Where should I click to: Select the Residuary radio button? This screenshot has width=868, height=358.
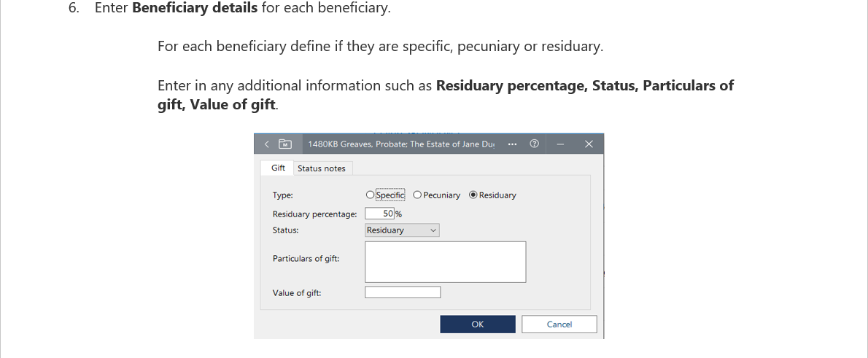click(473, 195)
